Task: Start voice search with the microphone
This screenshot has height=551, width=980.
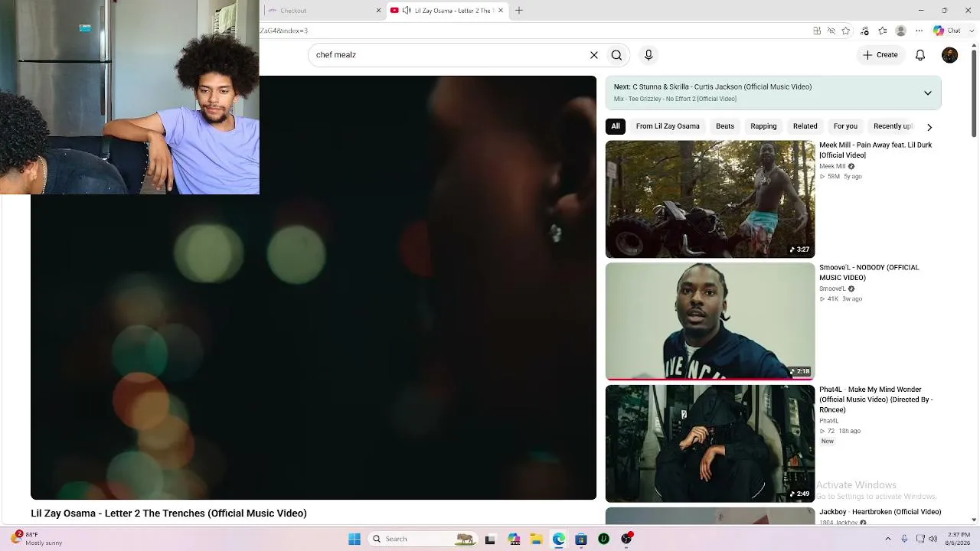Action: point(648,55)
